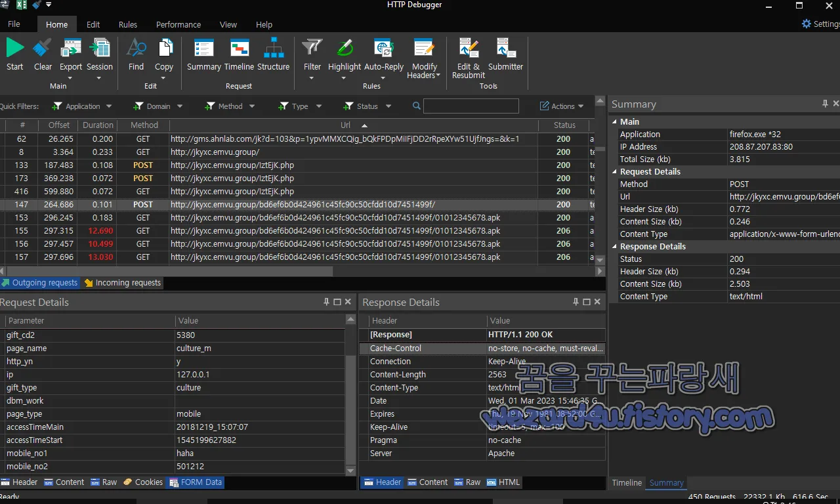This screenshot has width=840, height=504.
Task: Switch to the Edit ribbon tab
Action: pyautogui.click(x=93, y=24)
